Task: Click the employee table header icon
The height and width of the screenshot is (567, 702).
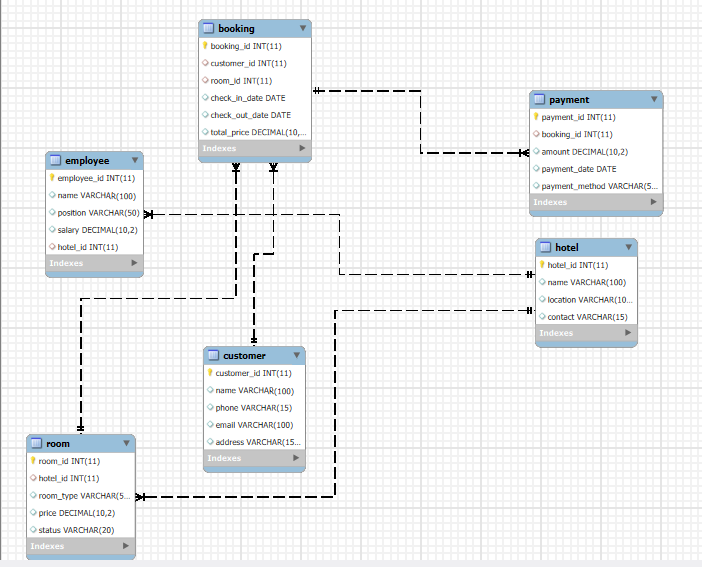Action: (x=55, y=160)
